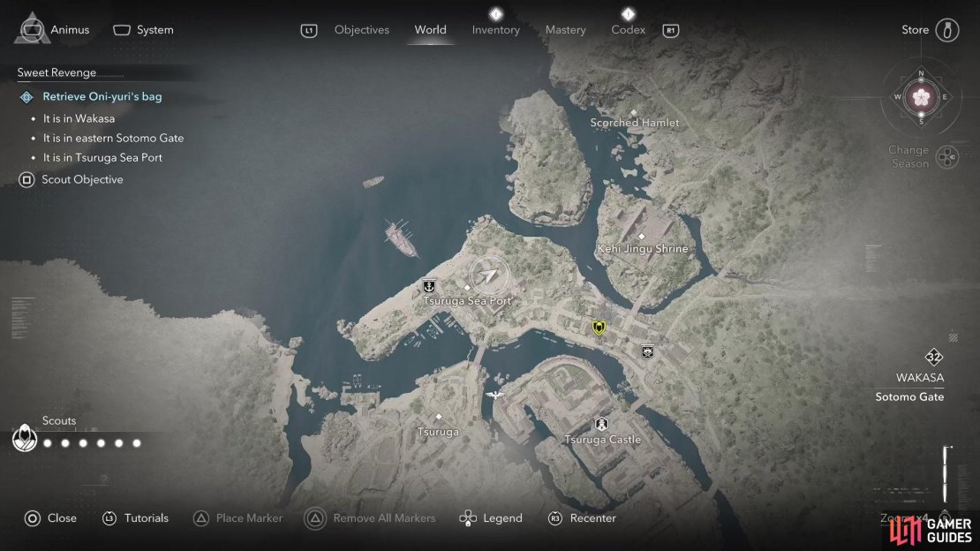The height and width of the screenshot is (551, 980).
Task: Open the map Legend
Action: coord(491,517)
